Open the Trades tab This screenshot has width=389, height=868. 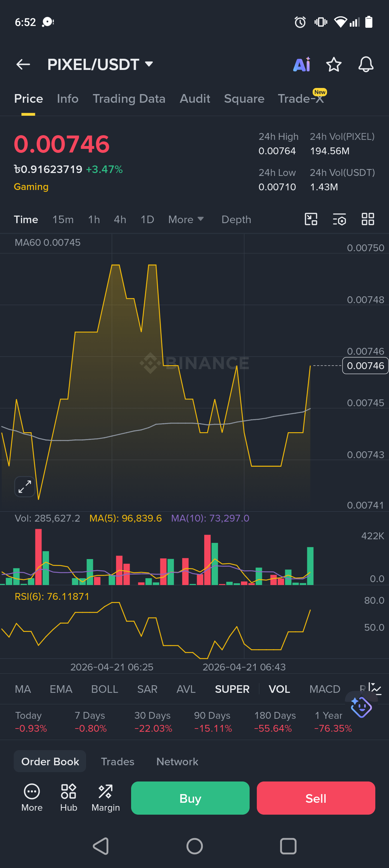coord(117,761)
